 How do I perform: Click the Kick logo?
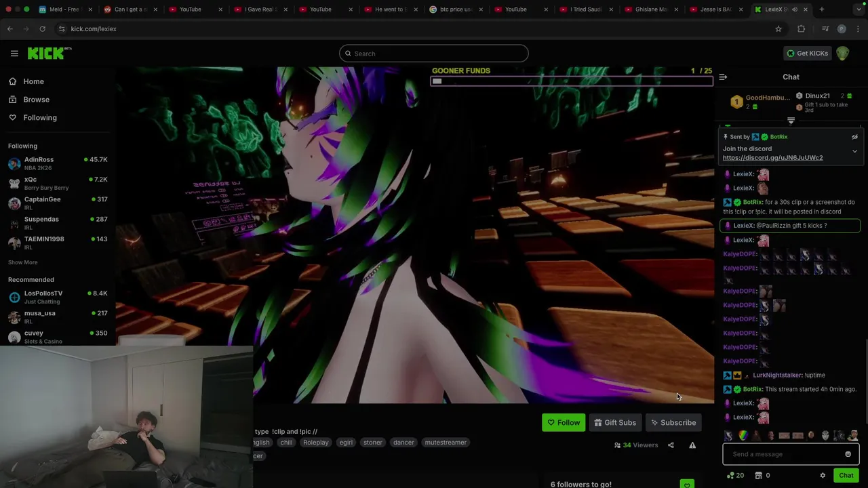49,54
